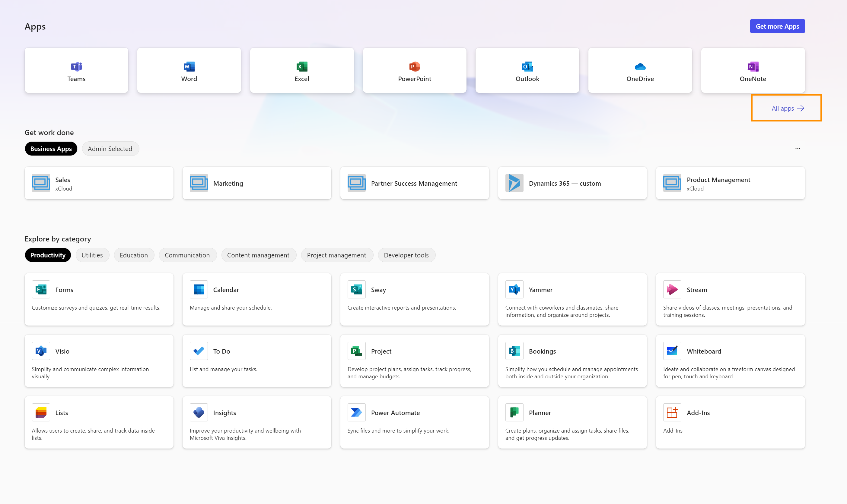Follow the All apps link

pyautogui.click(x=787, y=108)
